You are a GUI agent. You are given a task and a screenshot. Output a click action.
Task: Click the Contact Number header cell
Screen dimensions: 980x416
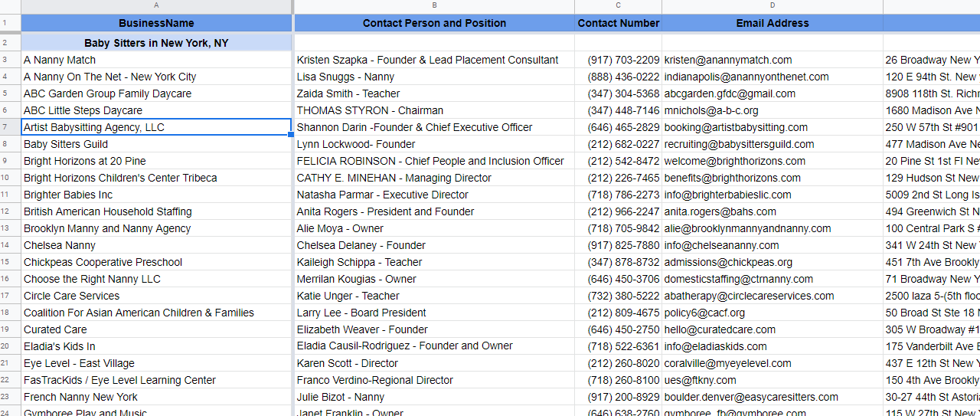618,23
